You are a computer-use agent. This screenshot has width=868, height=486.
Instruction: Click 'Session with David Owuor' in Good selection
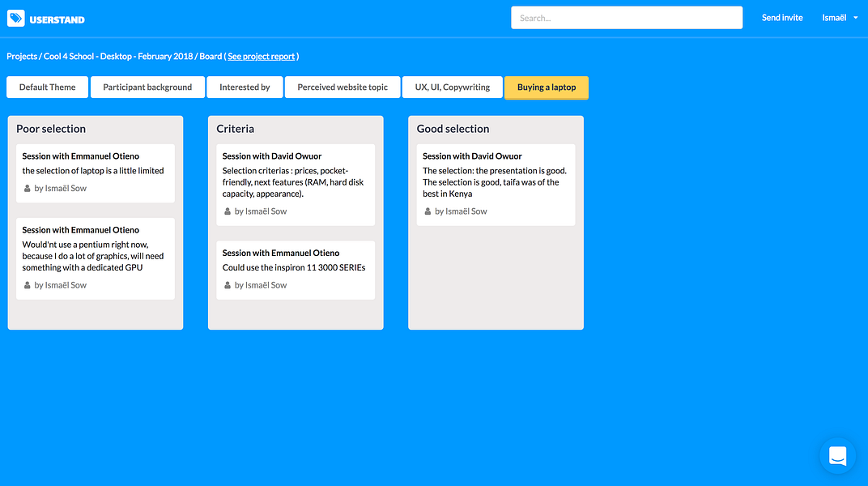pos(472,156)
